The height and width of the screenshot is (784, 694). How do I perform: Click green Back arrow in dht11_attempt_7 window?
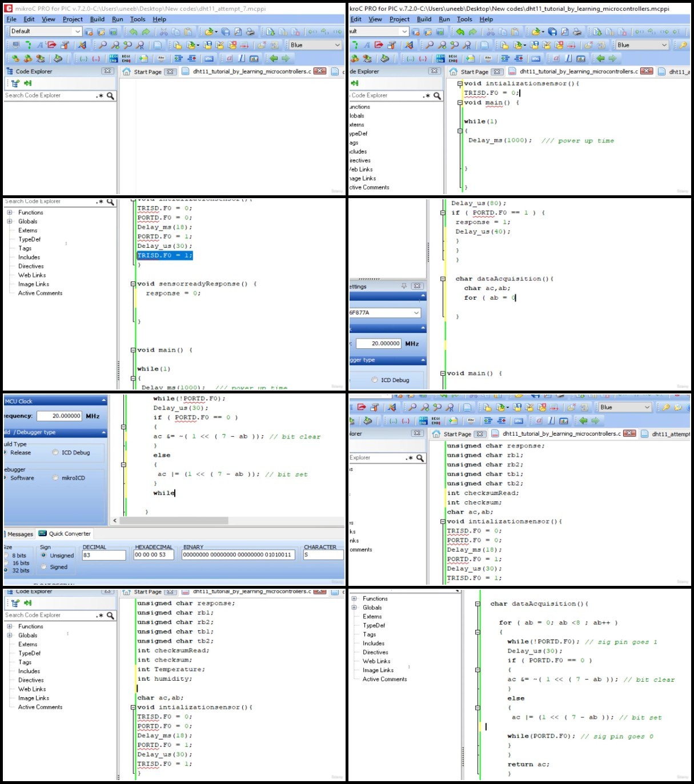point(273,58)
